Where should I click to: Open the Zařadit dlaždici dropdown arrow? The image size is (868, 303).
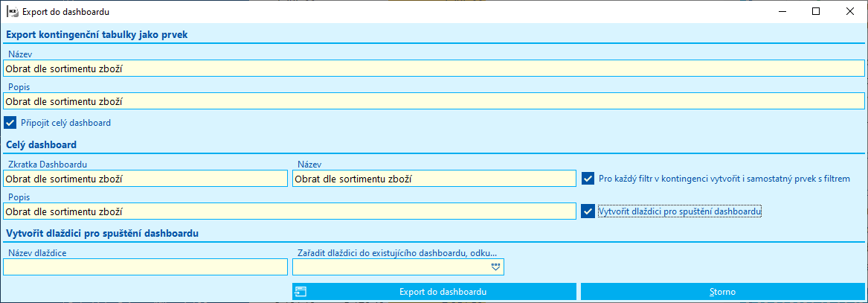point(496,267)
